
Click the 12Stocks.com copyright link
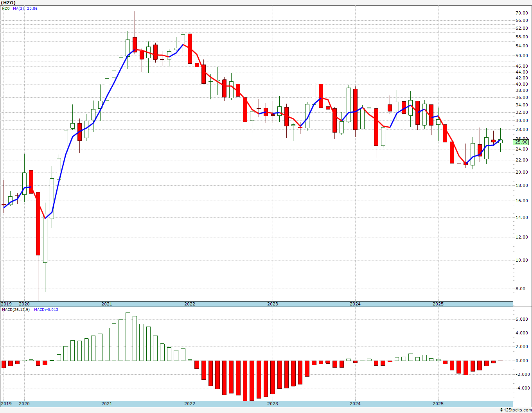[x=516, y=410]
